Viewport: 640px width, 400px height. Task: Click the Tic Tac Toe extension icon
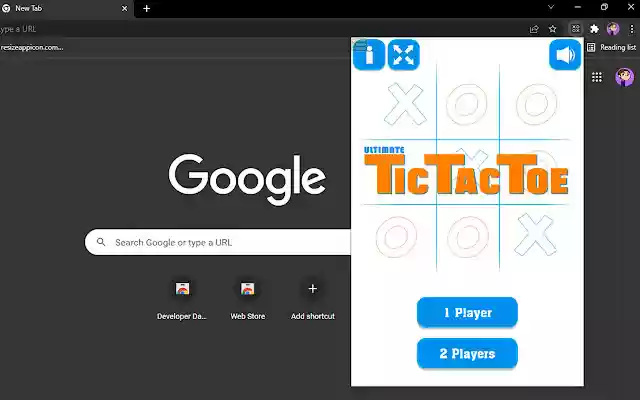[576, 29]
